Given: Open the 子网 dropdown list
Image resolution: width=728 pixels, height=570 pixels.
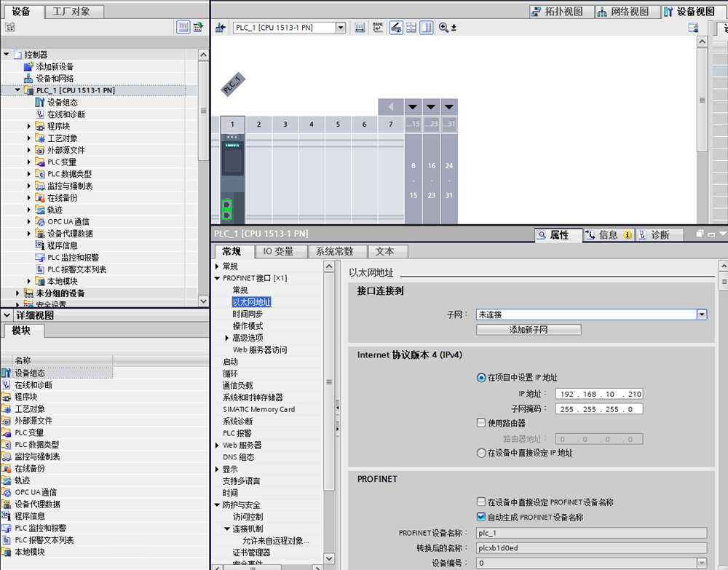Looking at the screenshot, I should (x=702, y=314).
